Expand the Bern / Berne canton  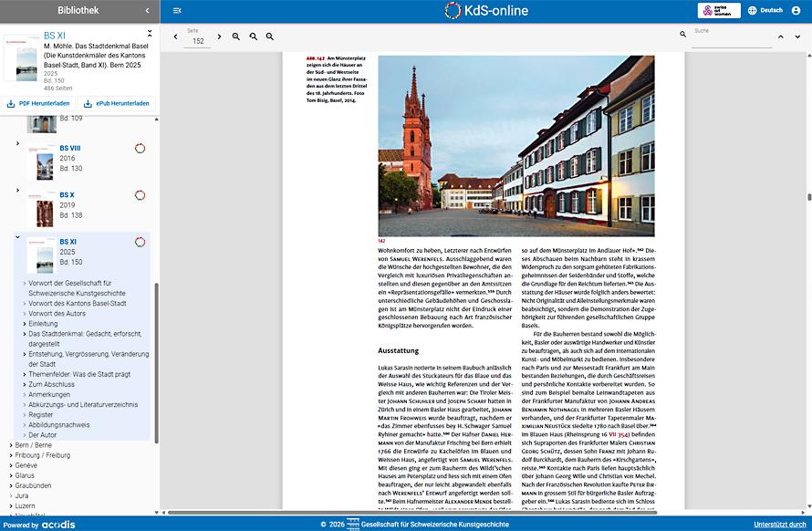click(x=11, y=445)
